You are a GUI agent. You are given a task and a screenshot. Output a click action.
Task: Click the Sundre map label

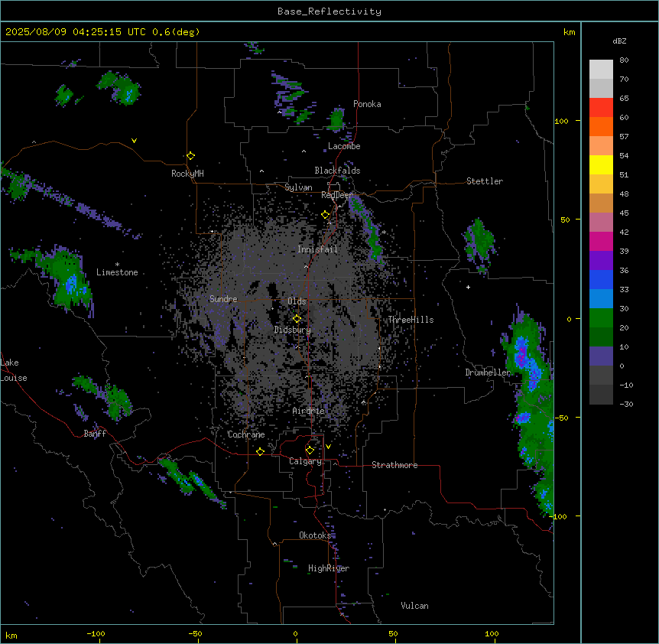pos(223,299)
